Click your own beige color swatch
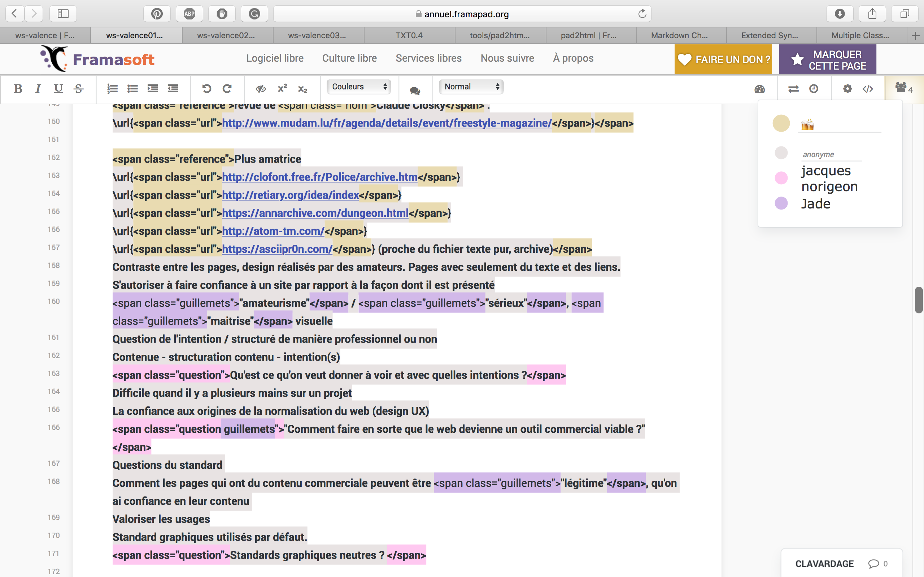Image resolution: width=924 pixels, height=577 pixels. pyautogui.click(x=781, y=123)
